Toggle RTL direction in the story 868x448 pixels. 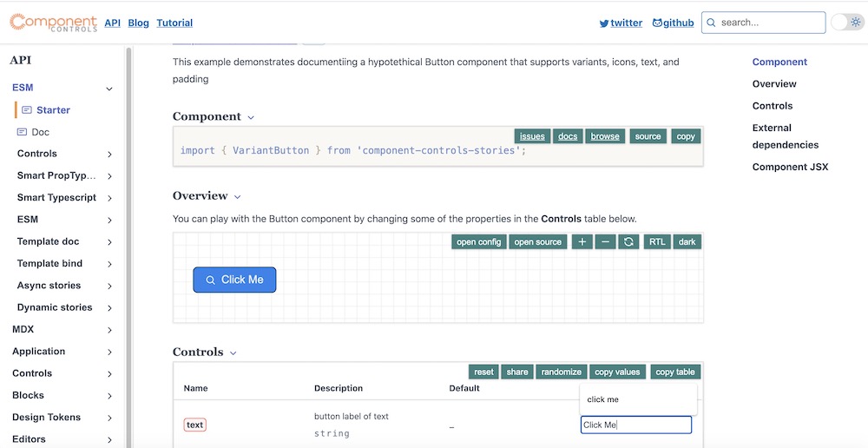click(x=657, y=242)
